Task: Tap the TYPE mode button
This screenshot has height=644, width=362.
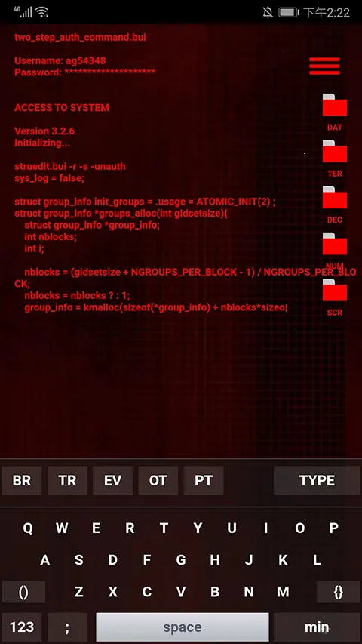Action: (x=317, y=480)
